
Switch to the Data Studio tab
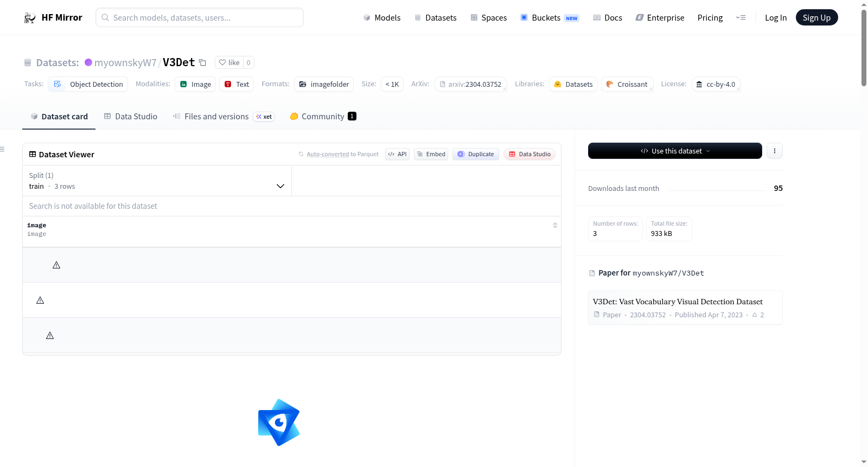[131, 117]
